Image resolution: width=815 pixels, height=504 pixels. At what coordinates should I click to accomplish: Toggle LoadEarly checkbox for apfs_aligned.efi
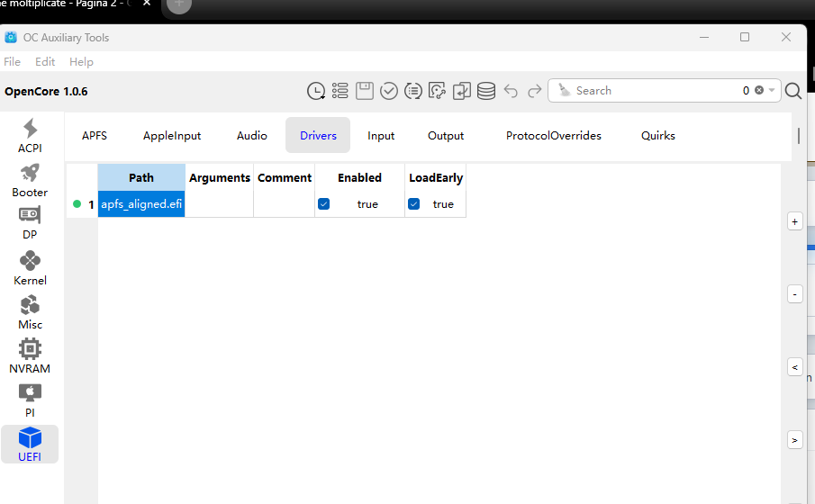click(413, 203)
